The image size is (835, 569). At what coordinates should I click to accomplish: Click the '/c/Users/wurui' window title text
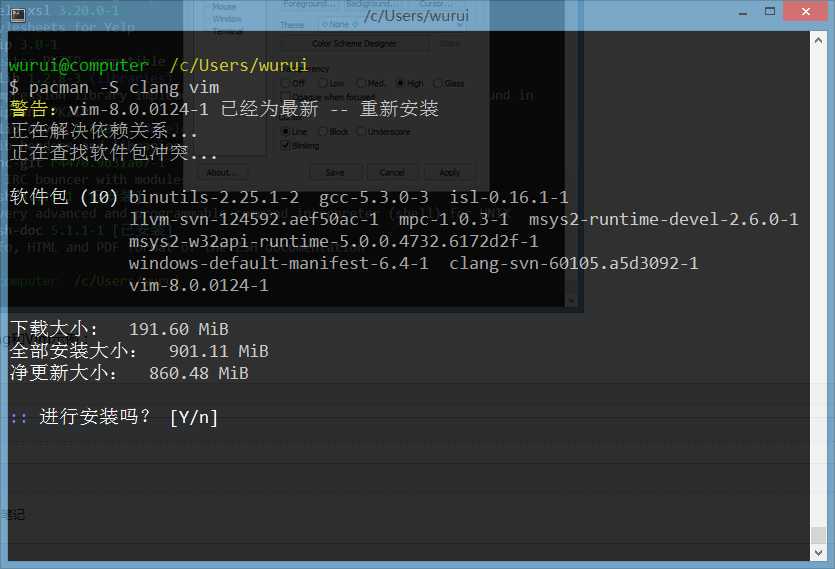point(416,15)
